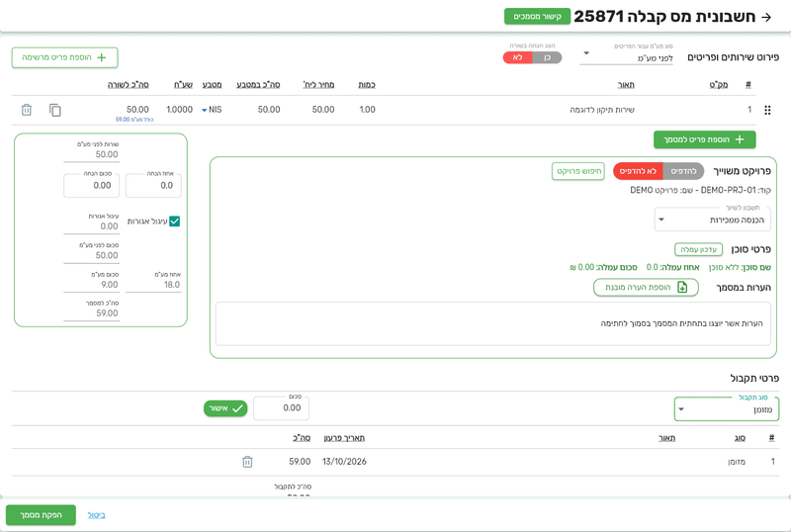Click the אחוז מע"מ field showing 18.0
This screenshot has width=791, height=532.
(x=153, y=284)
